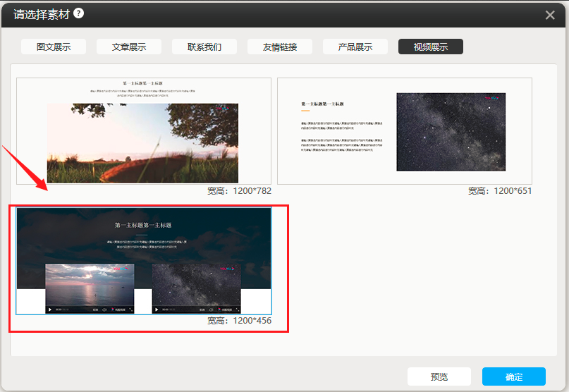The width and height of the screenshot is (569, 392).
Task: Click fullscreen icon on the sea sunset video
Action: coord(131,310)
